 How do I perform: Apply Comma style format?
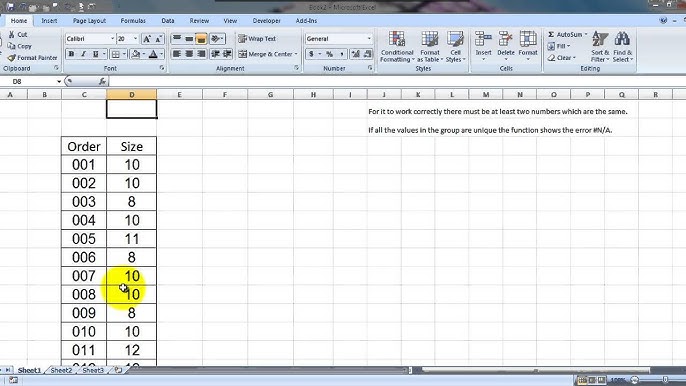pos(342,54)
